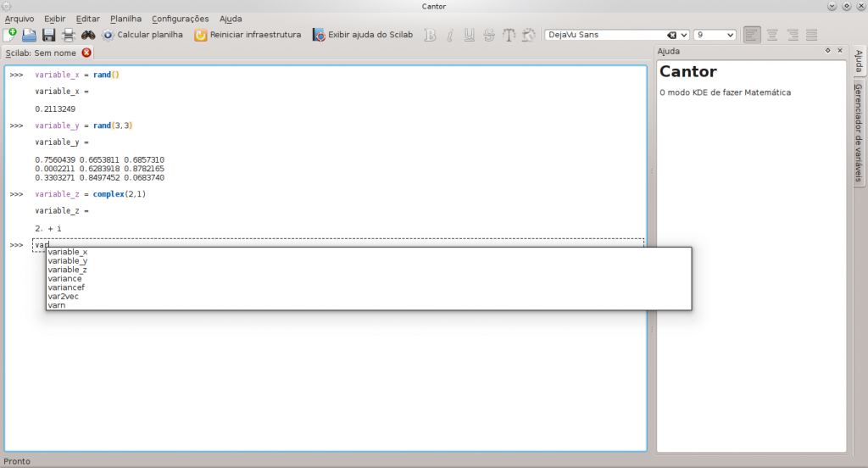The height and width of the screenshot is (468, 868).
Task: Select the Scilab: Sem nome tab
Action: point(41,53)
